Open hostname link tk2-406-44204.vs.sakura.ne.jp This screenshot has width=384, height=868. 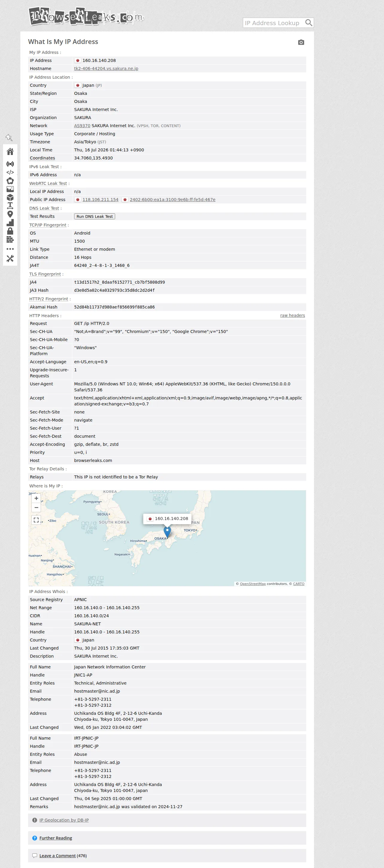pos(106,69)
